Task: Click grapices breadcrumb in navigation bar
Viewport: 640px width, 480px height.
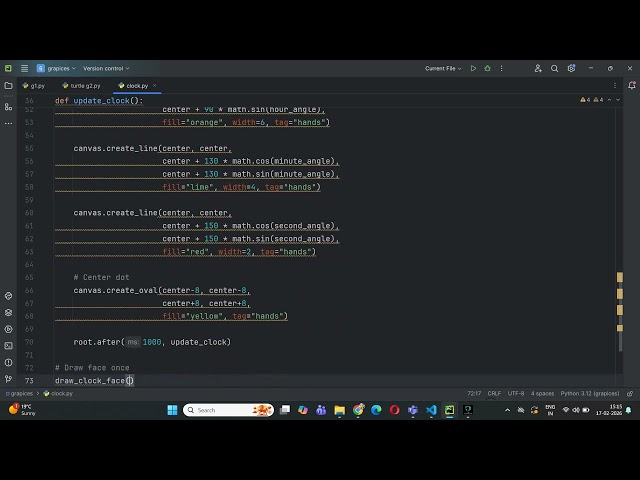Action: (19, 393)
